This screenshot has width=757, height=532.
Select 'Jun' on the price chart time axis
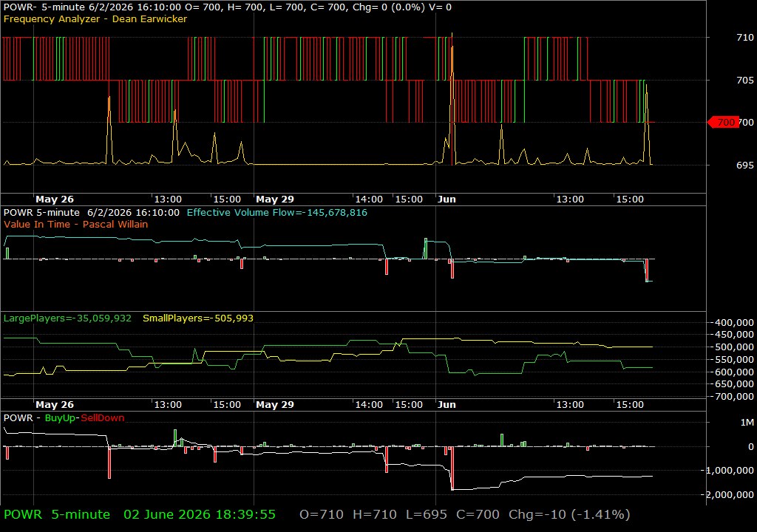(447, 199)
